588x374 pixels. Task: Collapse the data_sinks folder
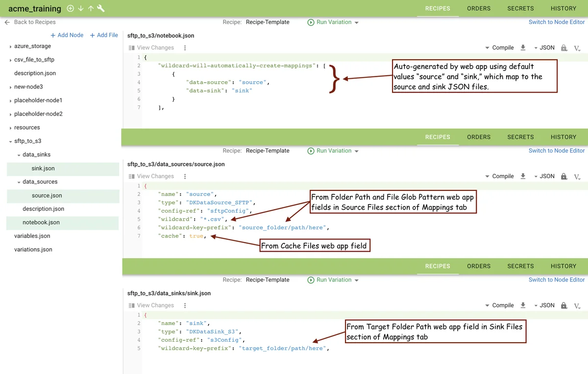pyautogui.click(x=19, y=155)
